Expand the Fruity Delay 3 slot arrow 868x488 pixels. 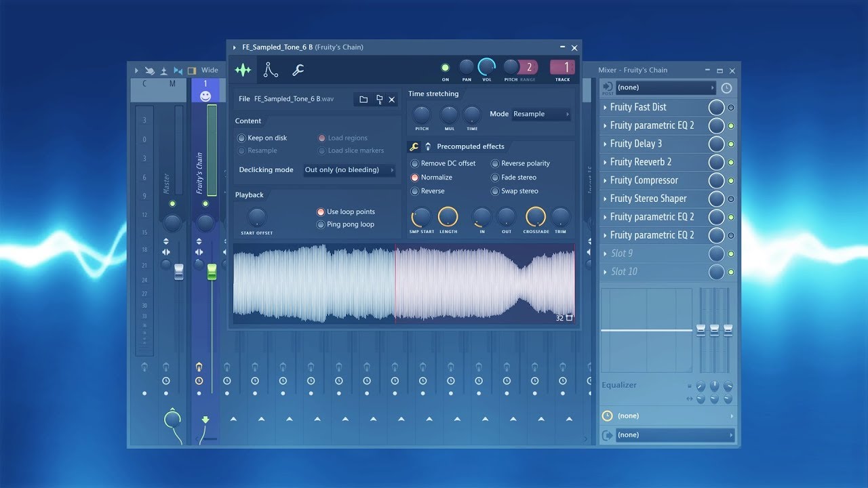[x=605, y=144]
